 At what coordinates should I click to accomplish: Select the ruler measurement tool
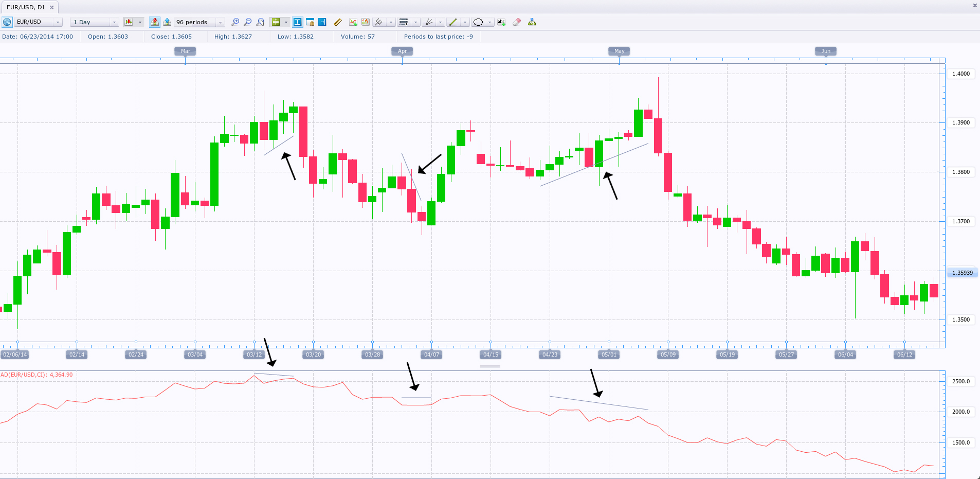click(x=338, y=22)
